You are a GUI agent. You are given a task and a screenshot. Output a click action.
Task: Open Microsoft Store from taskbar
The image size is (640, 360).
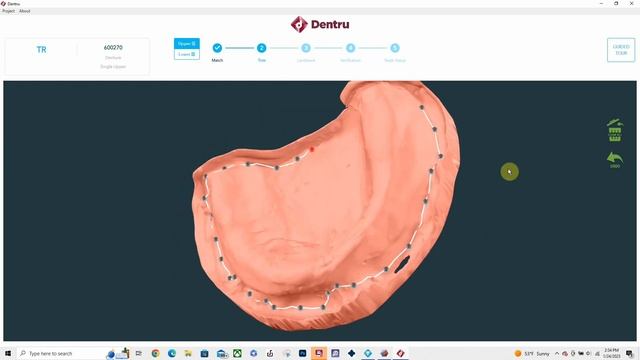tap(204, 353)
